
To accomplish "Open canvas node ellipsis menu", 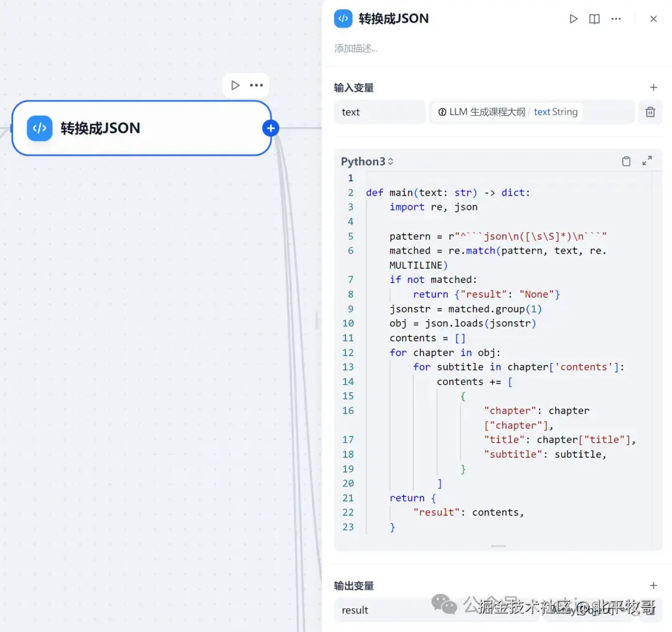I will point(256,85).
